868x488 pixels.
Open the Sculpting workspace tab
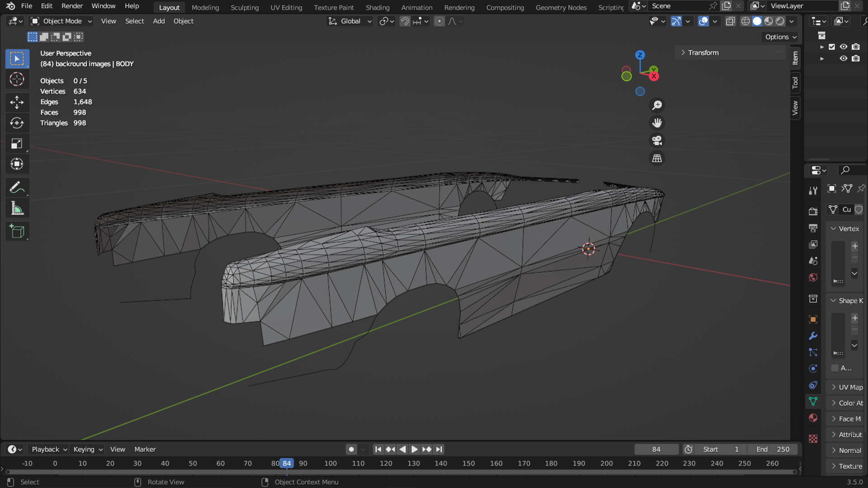(245, 7)
